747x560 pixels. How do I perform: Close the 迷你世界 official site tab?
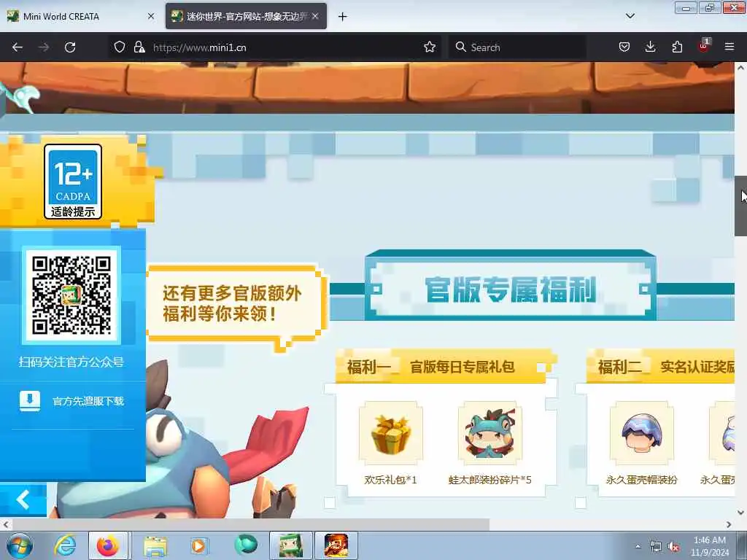click(315, 16)
